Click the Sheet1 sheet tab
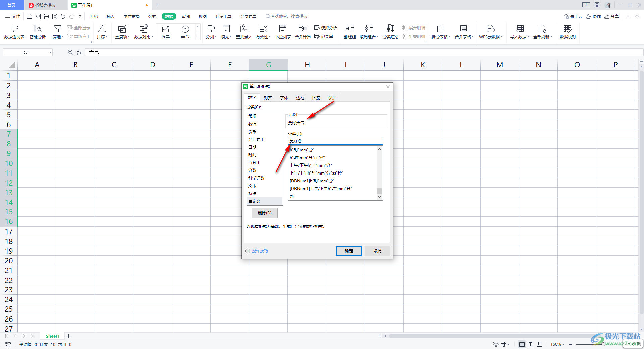Viewport: 644px width, 349px height. coord(52,336)
